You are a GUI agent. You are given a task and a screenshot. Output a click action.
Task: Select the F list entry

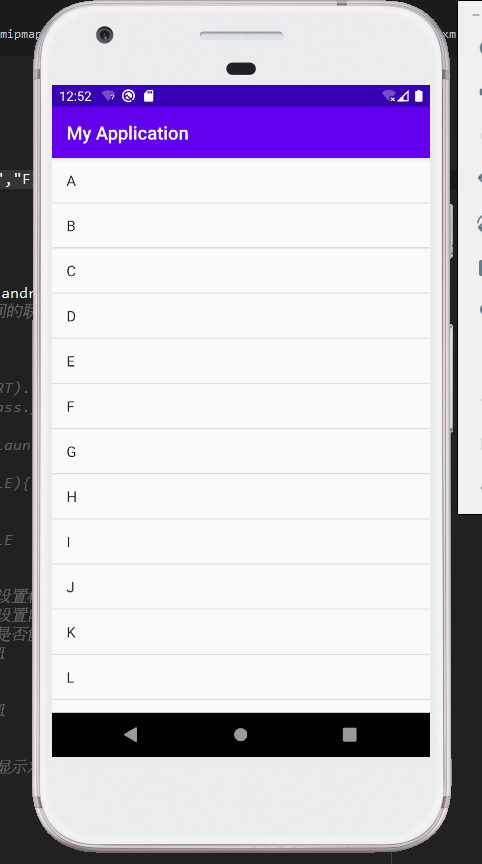point(241,407)
